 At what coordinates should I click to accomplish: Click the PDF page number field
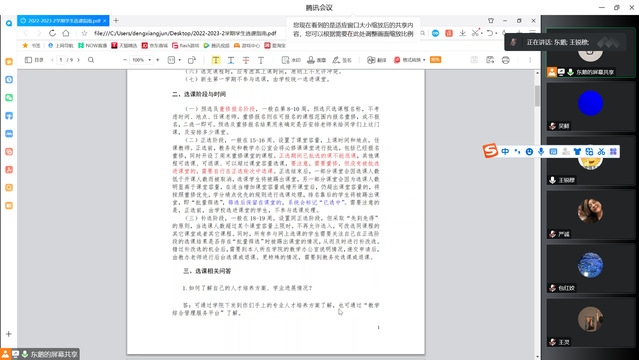pos(61,60)
